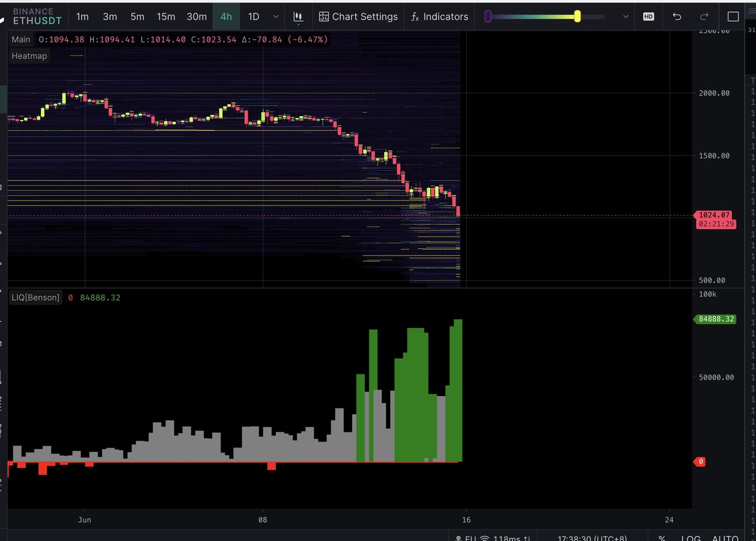Click the 24 date label on time axis
This screenshot has width=756, height=541.
point(669,520)
